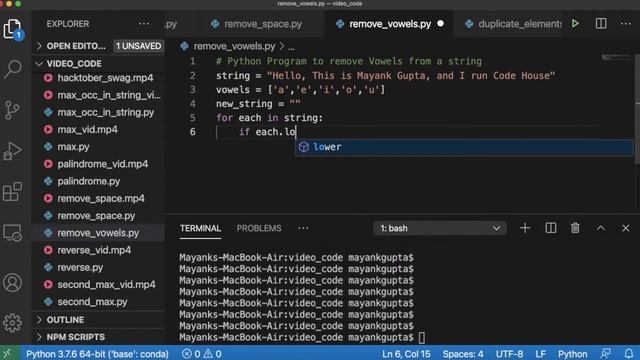
Task: Split the editor to the right
Action: (601, 24)
